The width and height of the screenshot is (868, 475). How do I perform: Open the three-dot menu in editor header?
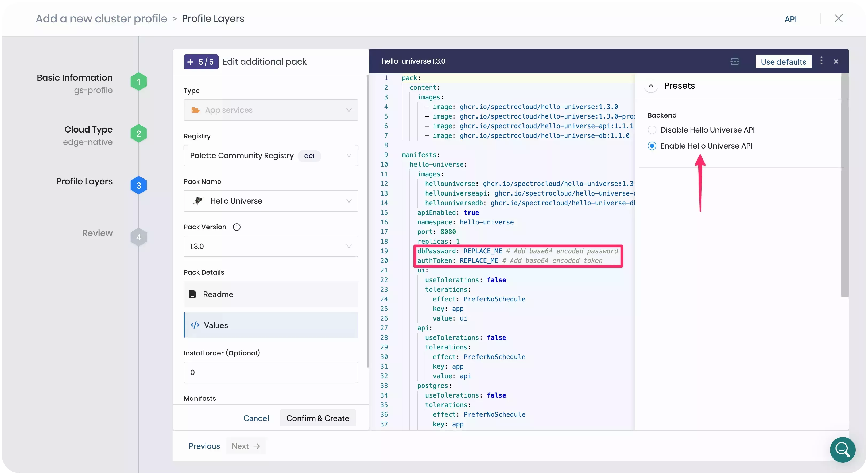(821, 61)
